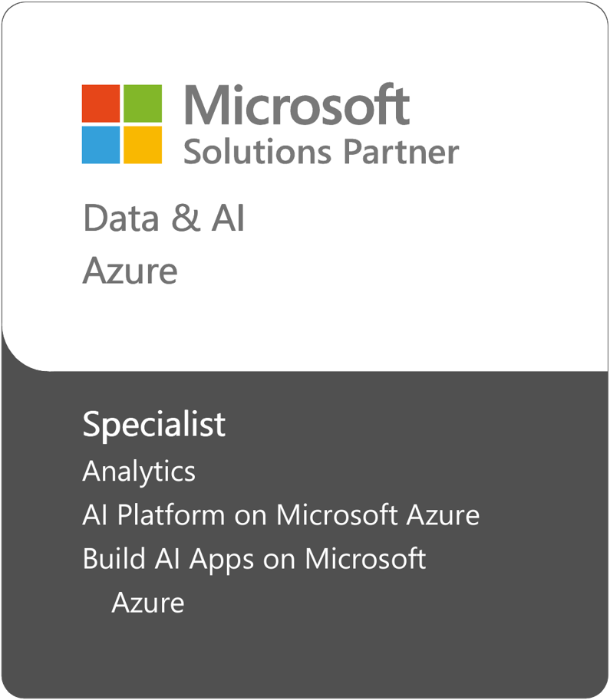Click the ampersand between Data and AI
This screenshot has width=610, height=700.
click(184, 219)
